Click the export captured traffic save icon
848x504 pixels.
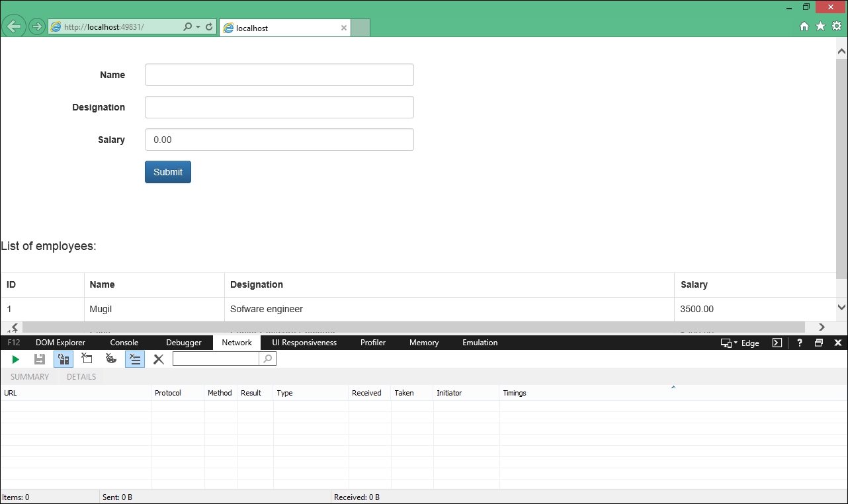tap(40, 359)
